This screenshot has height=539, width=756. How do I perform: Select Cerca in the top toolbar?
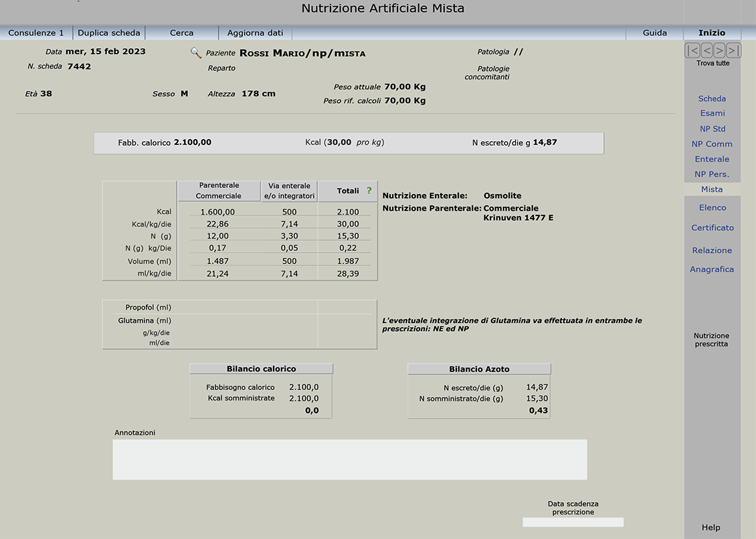point(182,33)
